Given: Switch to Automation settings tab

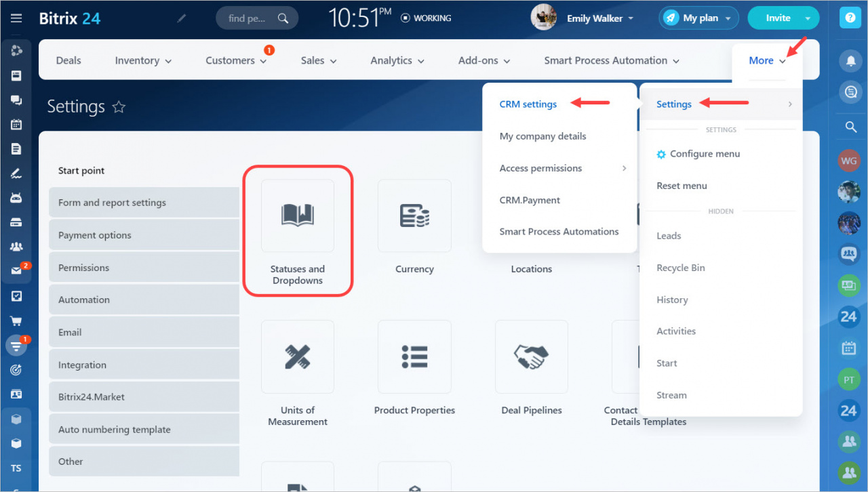Looking at the screenshot, I should 144,300.
